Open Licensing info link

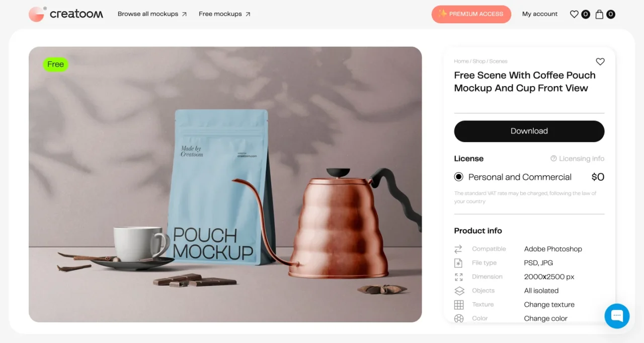(x=578, y=159)
